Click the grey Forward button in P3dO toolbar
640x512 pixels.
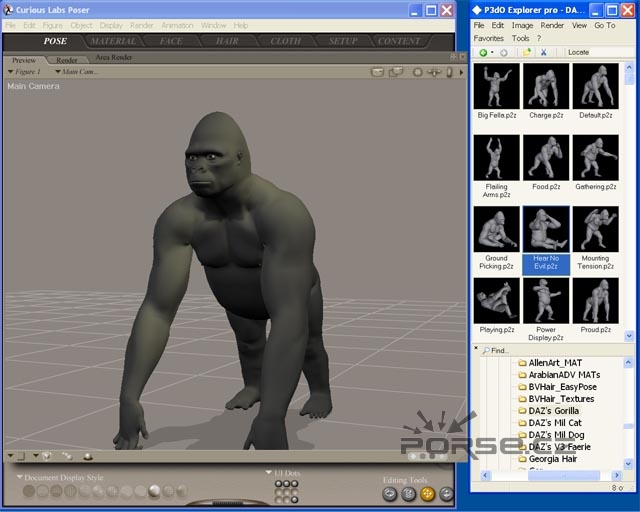tap(503, 52)
